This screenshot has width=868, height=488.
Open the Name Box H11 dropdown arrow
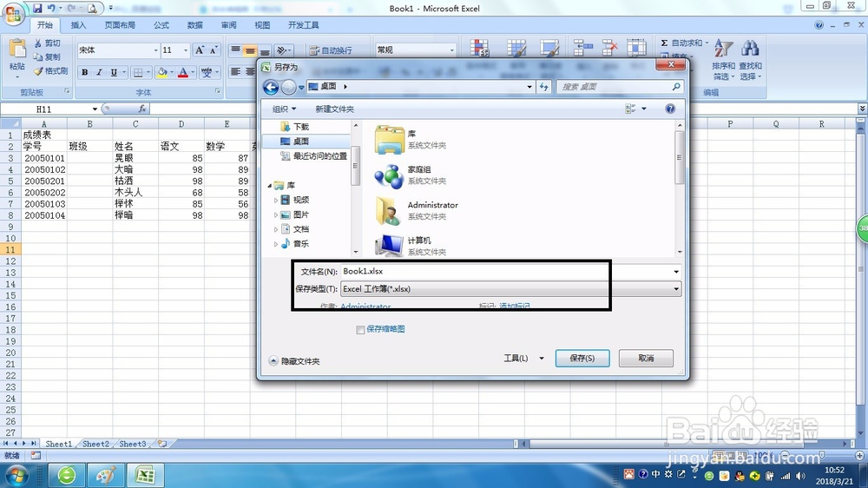tap(95, 109)
